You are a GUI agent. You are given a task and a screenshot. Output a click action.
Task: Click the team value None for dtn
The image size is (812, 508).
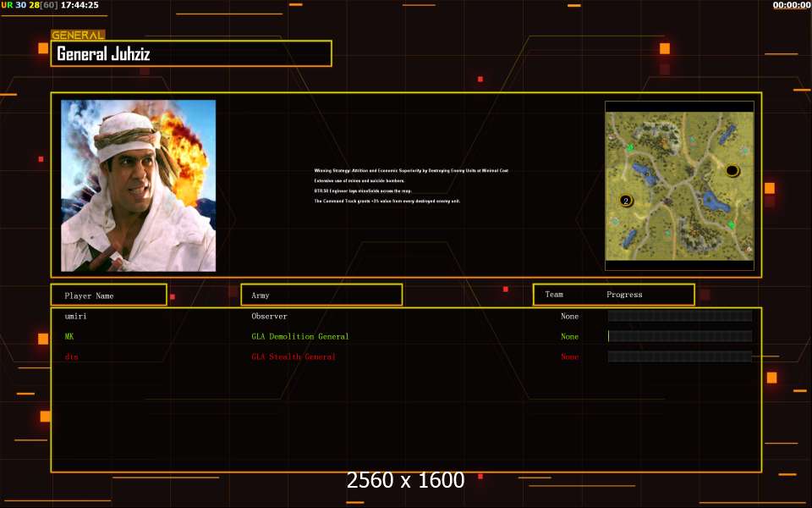(x=569, y=356)
